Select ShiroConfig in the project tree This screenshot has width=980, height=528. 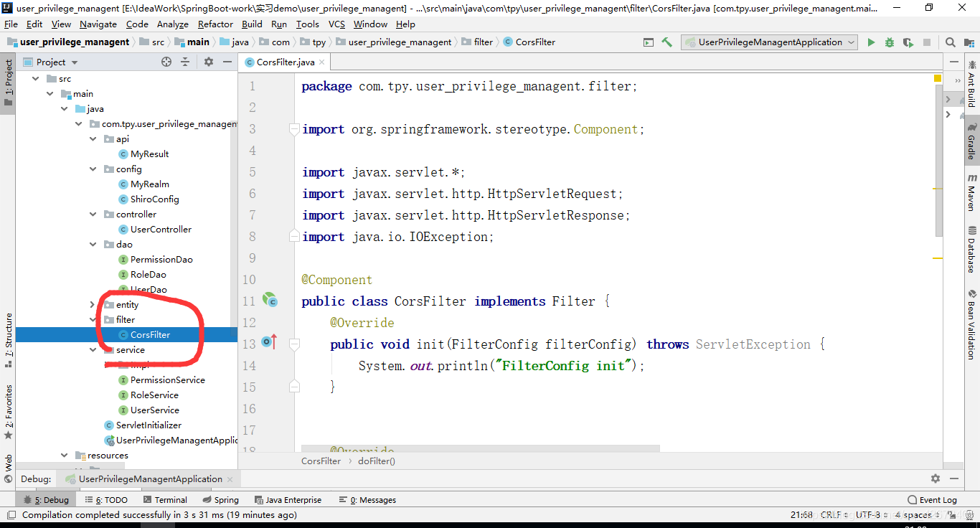(x=154, y=199)
